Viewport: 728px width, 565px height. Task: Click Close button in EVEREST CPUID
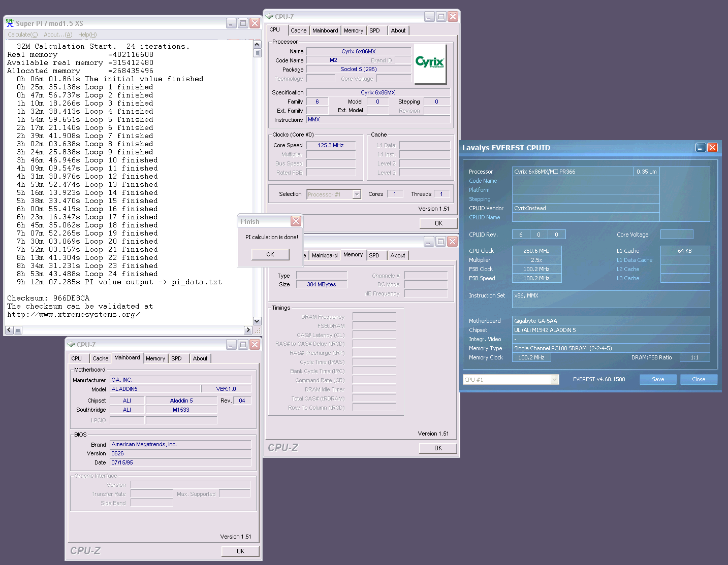tap(699, 379)
